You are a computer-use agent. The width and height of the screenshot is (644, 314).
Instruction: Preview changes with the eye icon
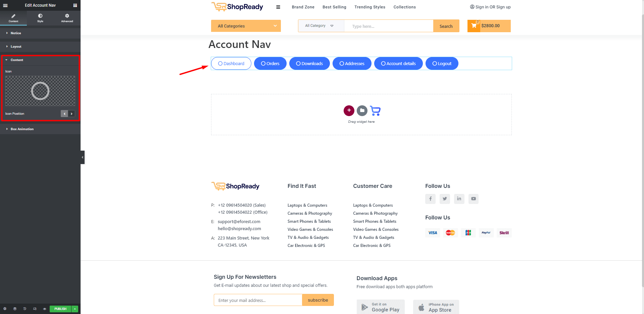(x=45, y=309)
